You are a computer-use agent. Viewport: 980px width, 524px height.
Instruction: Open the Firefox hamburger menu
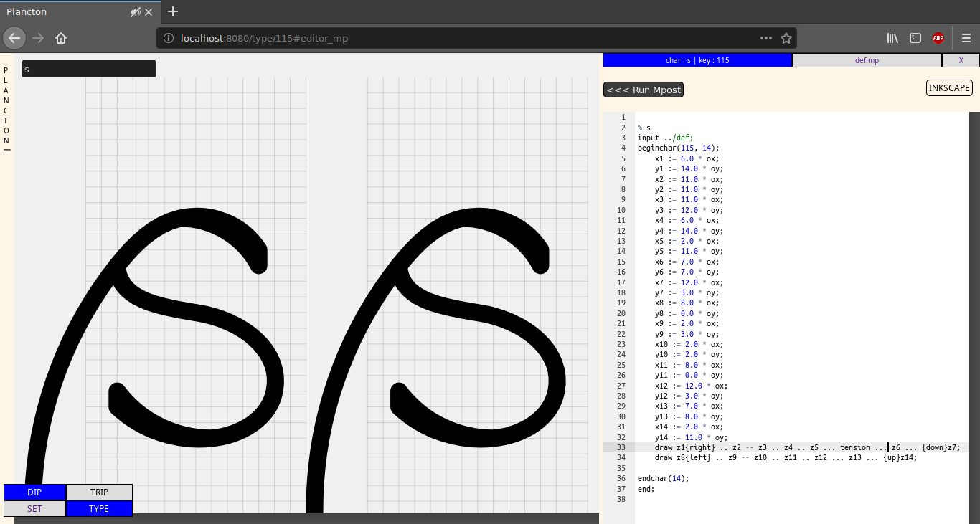click(966, 38)
